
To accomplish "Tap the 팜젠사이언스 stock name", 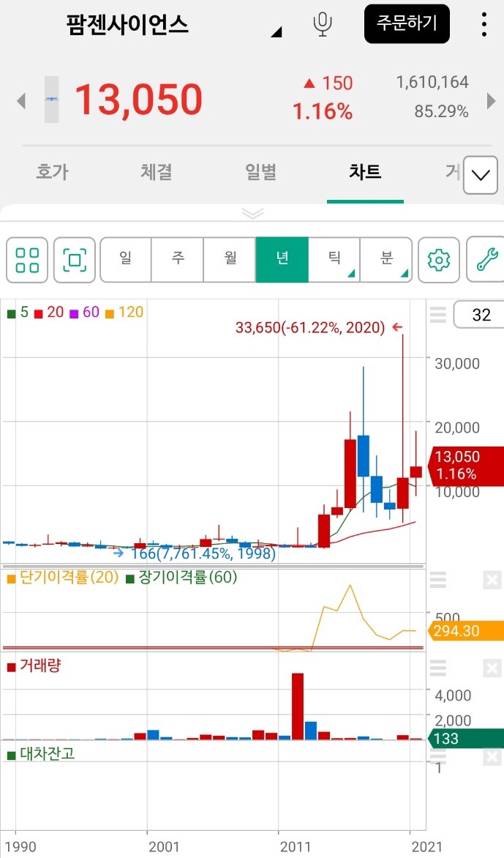I will pyautogui.click(x=127, y=25).
